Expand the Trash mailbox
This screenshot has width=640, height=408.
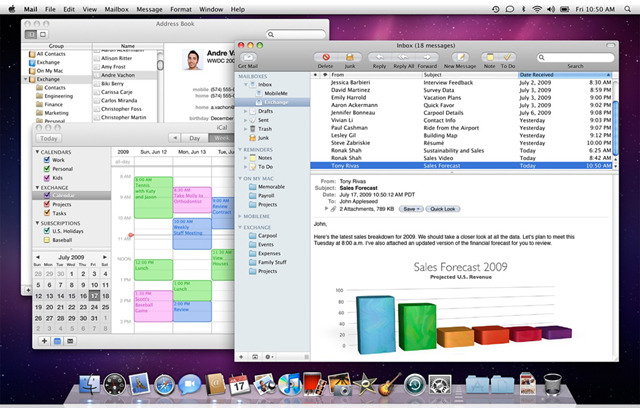(x=245, y=129)
